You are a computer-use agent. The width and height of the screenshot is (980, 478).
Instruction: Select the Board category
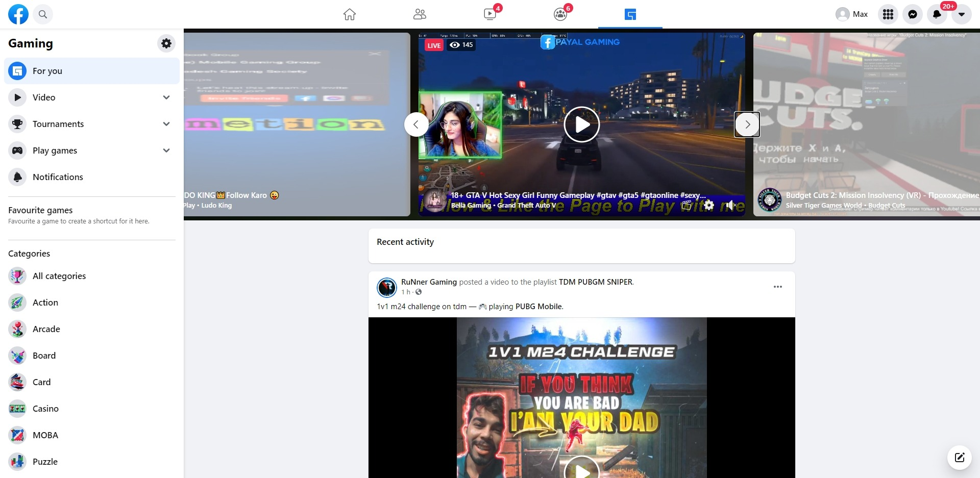click(92, 356)
